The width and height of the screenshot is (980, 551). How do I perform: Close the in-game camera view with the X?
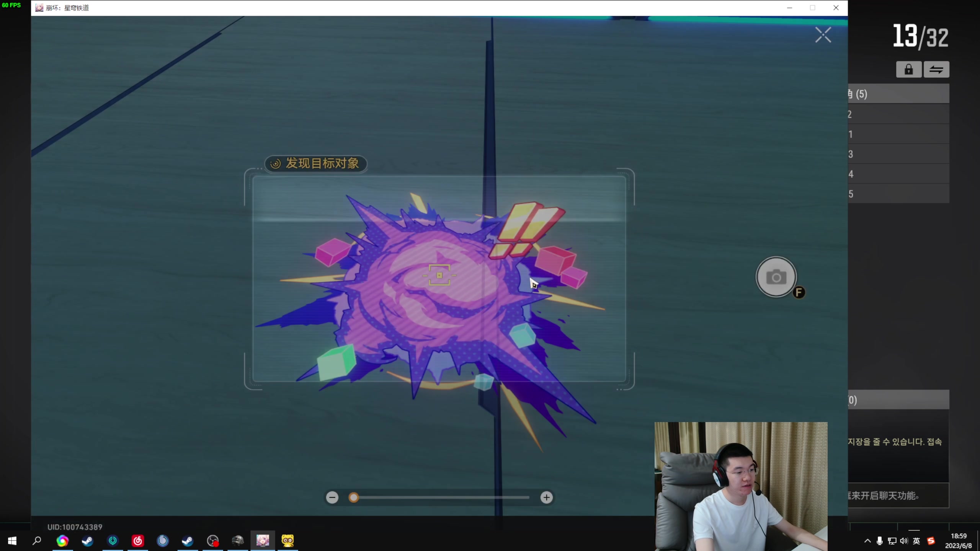[823, 35]
